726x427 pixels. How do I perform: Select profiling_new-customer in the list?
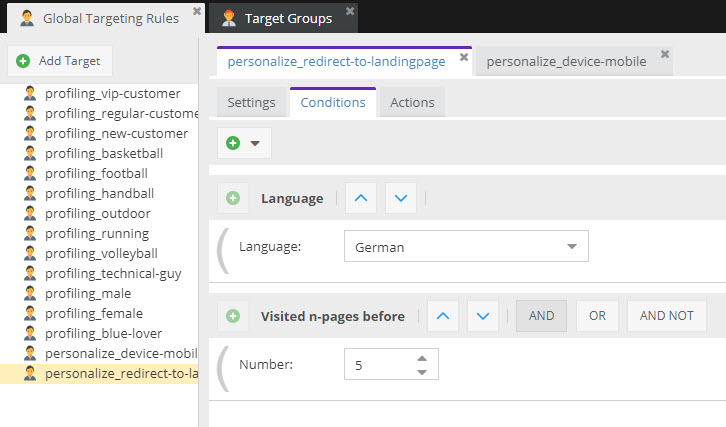click(99, 133)
